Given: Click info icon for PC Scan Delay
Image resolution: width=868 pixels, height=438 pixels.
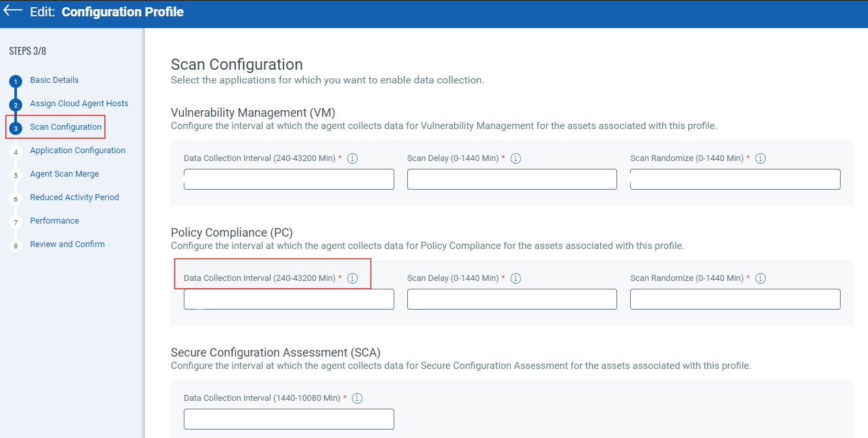Looking at the screenshot, I should pyautogui.click(x=515, y=278).
